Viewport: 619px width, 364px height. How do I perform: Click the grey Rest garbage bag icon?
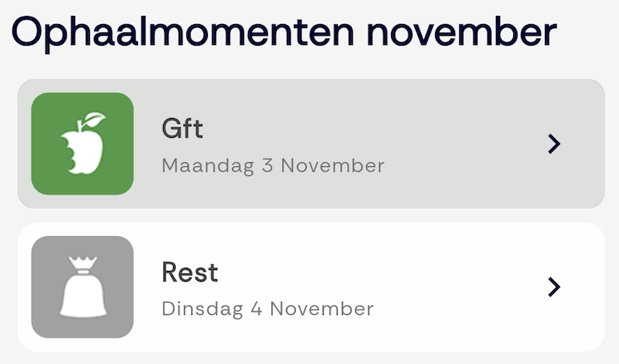[82, 287]
